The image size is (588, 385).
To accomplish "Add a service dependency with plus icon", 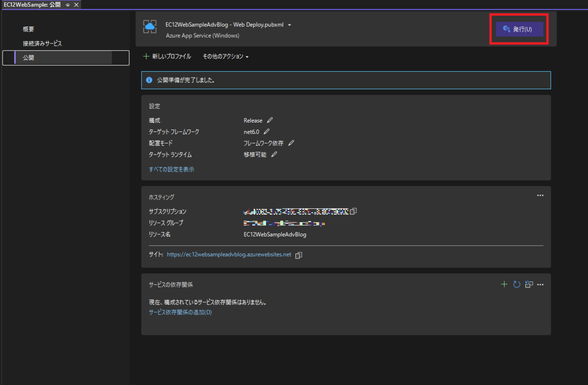I will [504, 284].
